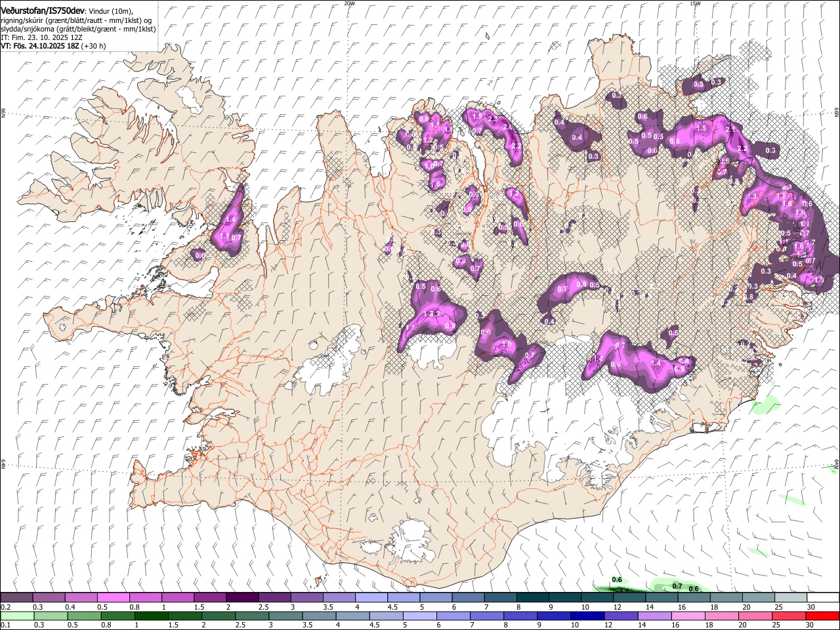
Task: Select the darkest purple swatch above 2 in snow legend
Action: 242,598
